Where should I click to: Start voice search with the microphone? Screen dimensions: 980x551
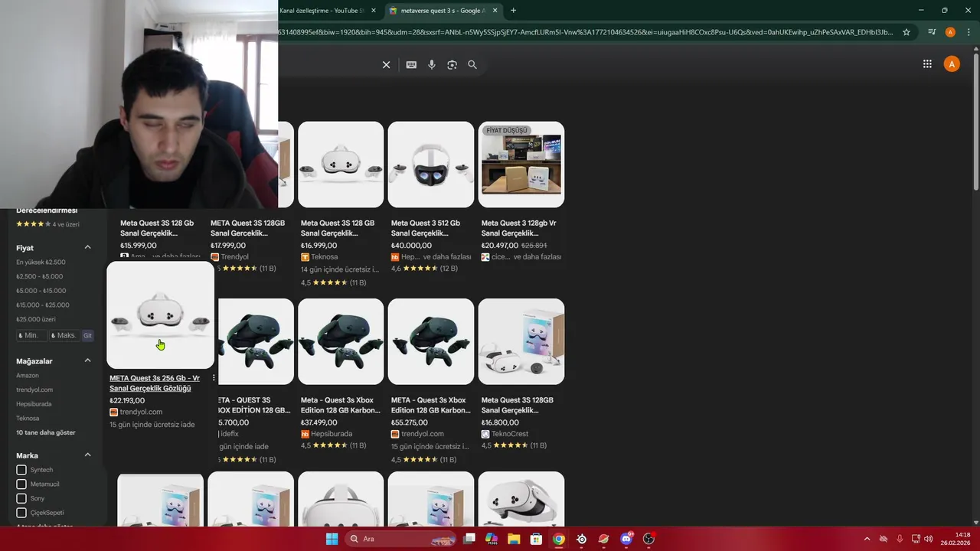pos(432,65)
